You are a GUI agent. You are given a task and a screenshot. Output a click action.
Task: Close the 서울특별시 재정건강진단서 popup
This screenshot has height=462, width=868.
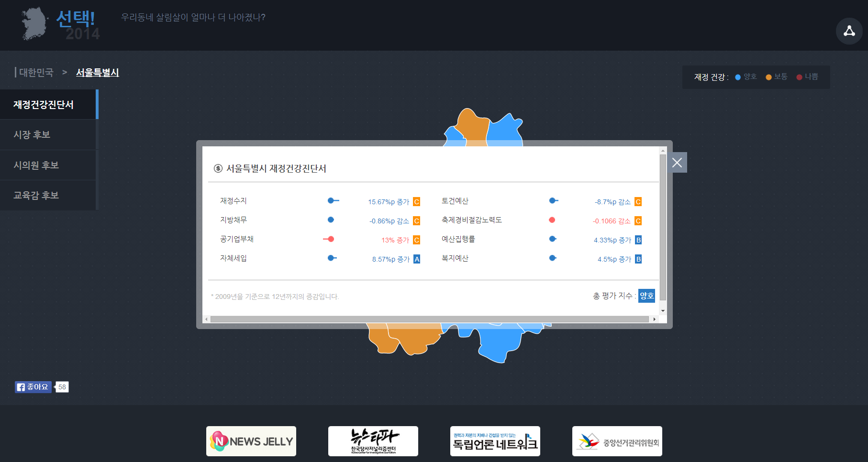pyautogui.click(x=677, y=163)
